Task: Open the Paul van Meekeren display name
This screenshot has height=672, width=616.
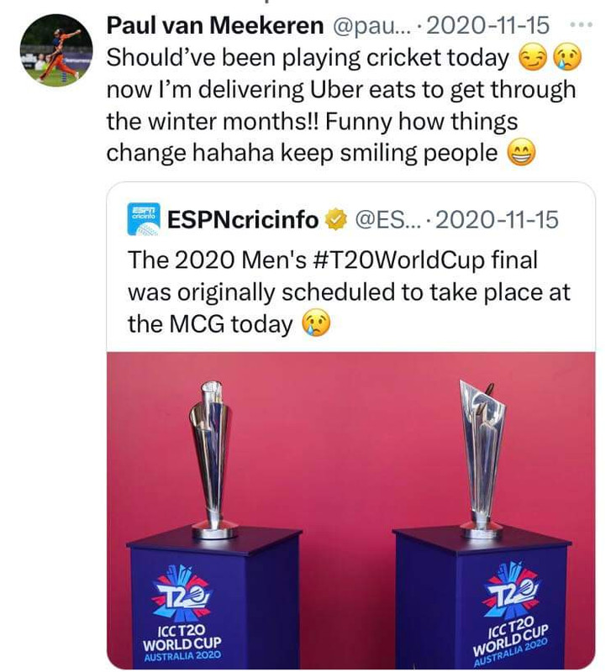Action: 215,25
